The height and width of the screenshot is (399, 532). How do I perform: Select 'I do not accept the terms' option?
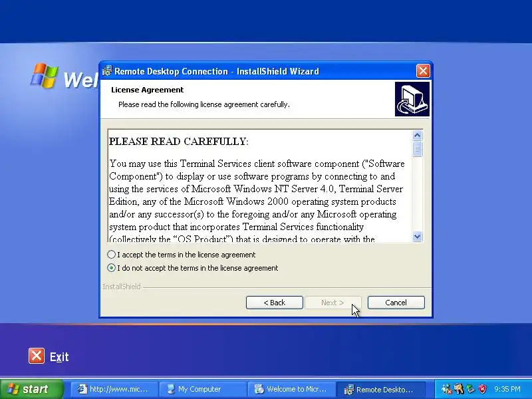click(x=111, y=268)
